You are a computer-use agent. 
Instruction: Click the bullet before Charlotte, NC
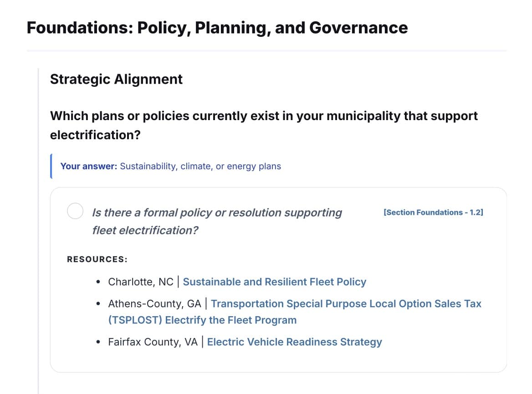[98, 282]
